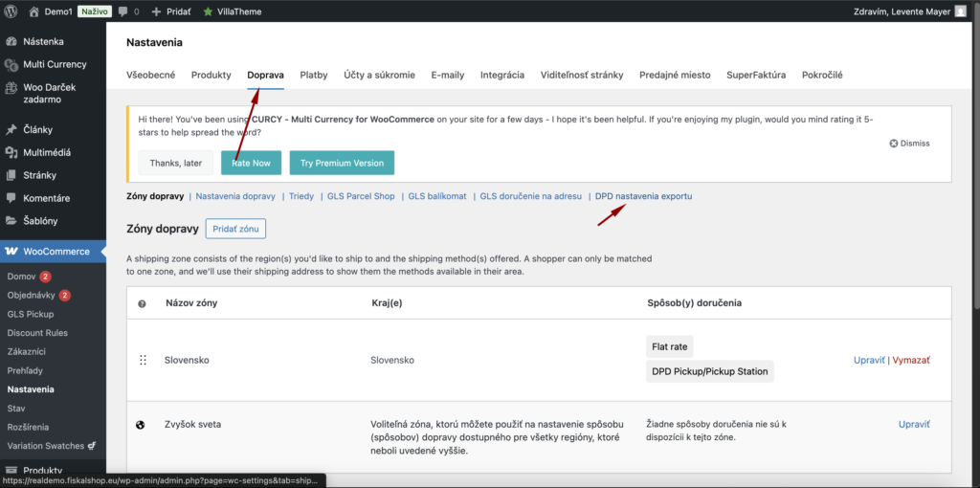The height and width of the screenshot is (488, 980).
Task: Click the VillaTheme star icon
Action: tap(208, 11)
